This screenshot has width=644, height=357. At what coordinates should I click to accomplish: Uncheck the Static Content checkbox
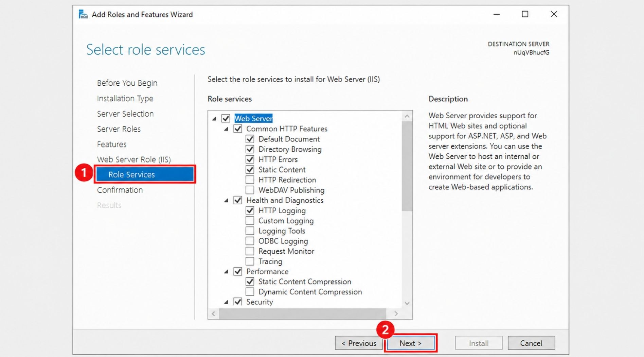tap(250, 170)
